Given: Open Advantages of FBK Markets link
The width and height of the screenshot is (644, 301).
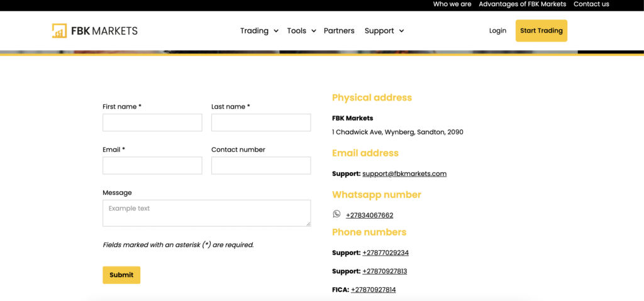Looking at the screenshot, I should pyautogui.click(x=523, y=4).
